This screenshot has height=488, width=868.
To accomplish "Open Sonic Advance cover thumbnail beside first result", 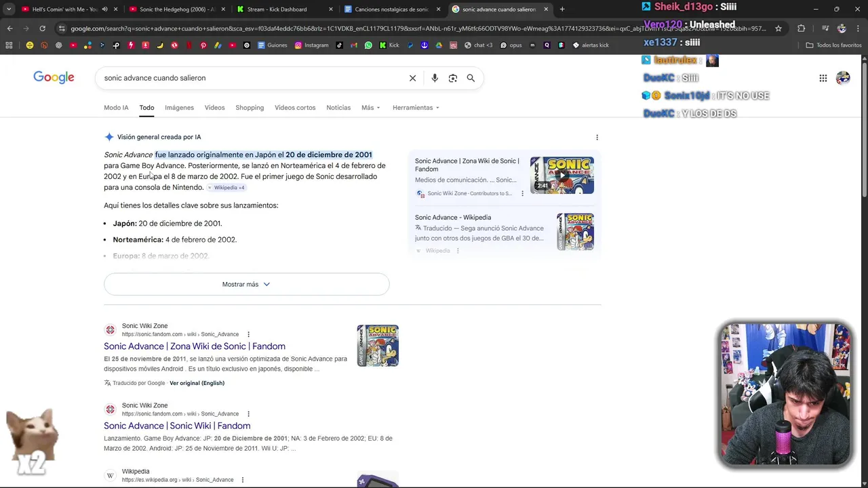I will 378,346.
